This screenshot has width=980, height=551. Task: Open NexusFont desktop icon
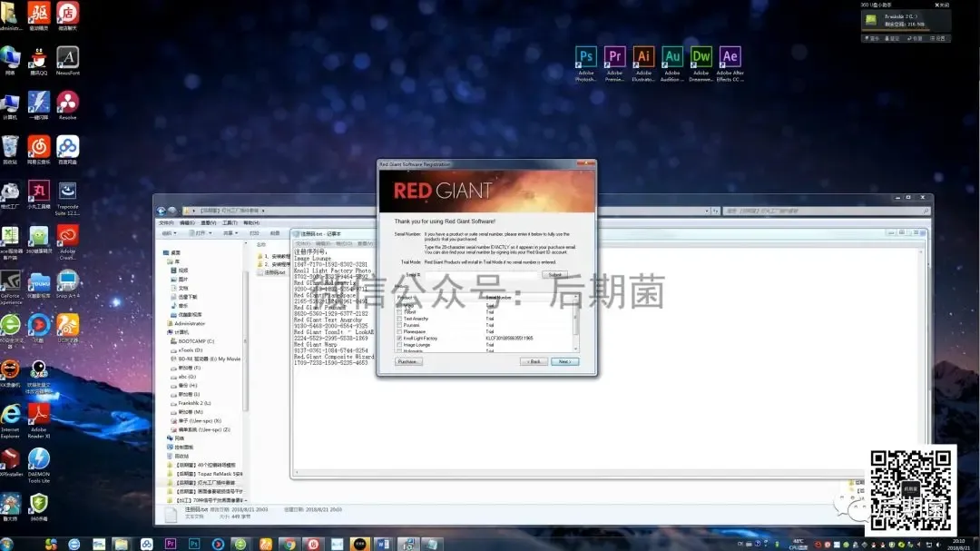67,60
